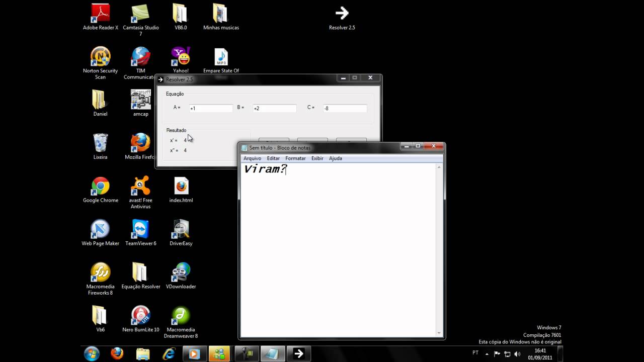644x362 pixels.
Task: Click Notepad scrollbar up arrow
Action: (440, 167)
